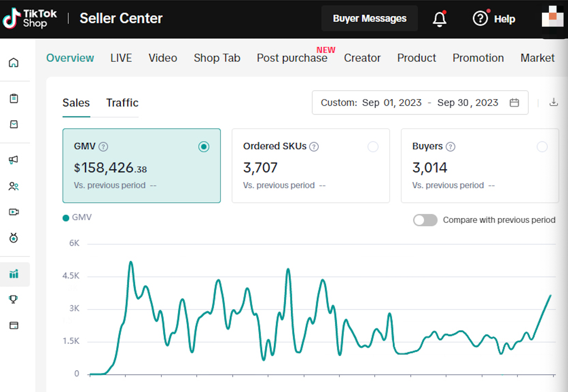Open notifications bell icon
Screen dimensions: 568x392
click(439, 18)
